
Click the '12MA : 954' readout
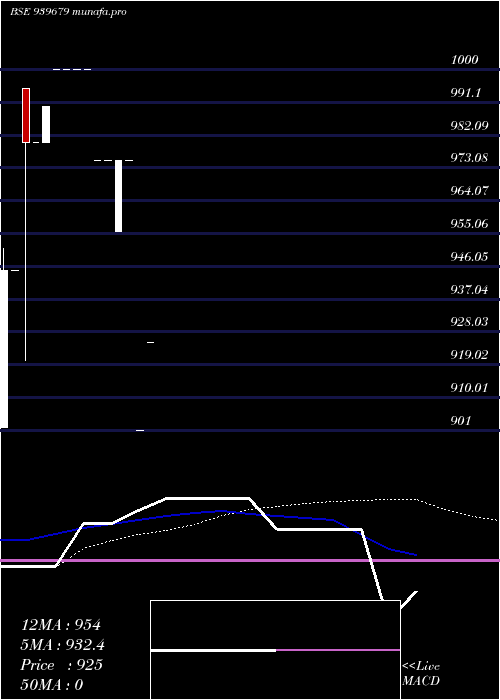pyautogui.click(x=61, y=625)
